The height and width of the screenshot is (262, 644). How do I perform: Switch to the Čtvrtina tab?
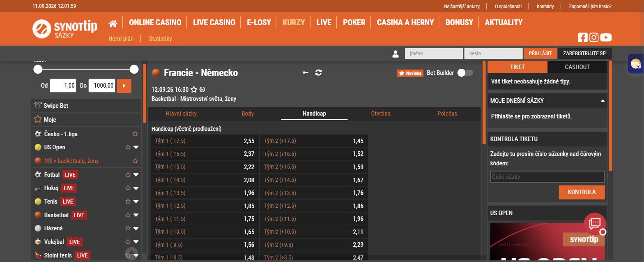[x=381, y=114]
